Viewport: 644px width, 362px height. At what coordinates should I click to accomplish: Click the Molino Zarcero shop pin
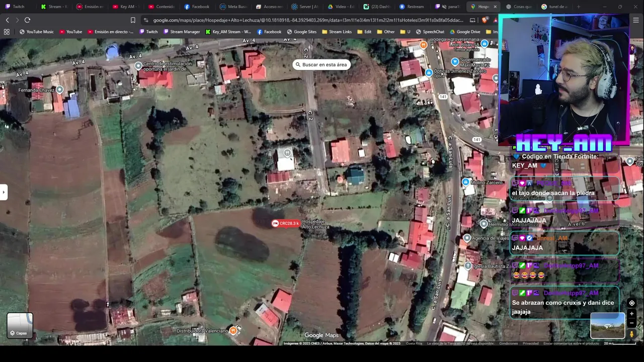465,182
